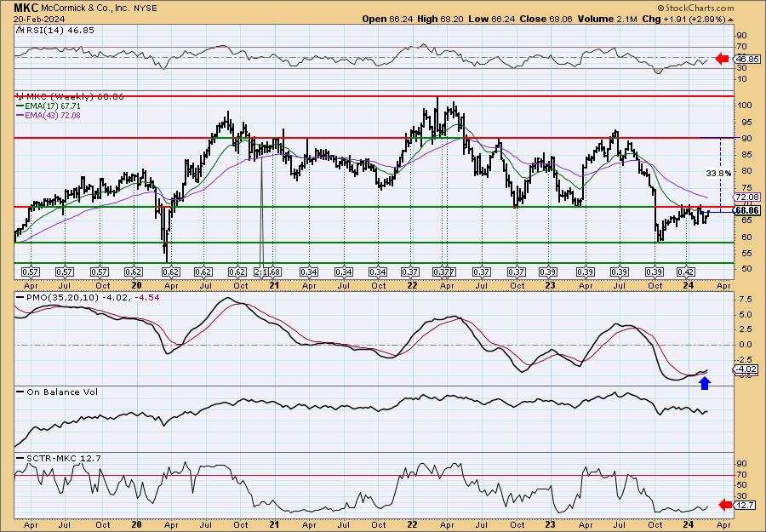Click the RSI(14) 46.85 indicator label
Screen dimensions: 766x532
coord(59,30)
